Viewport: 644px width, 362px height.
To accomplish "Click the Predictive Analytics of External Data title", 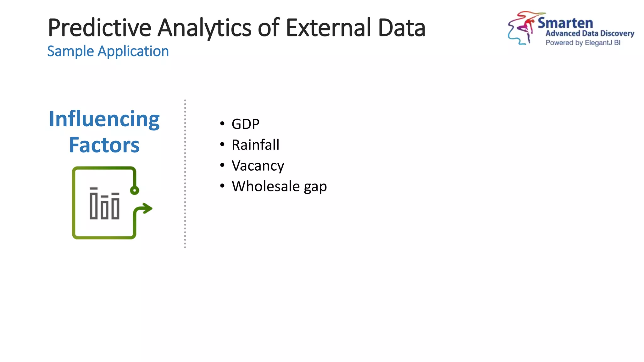I will point(236,28).
